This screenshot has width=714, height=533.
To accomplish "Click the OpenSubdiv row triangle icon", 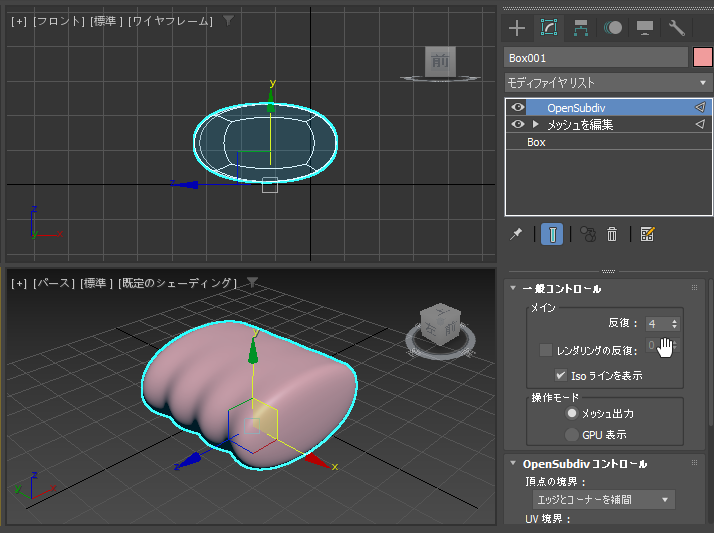I will pyautogui.click(x=700, y=107).
